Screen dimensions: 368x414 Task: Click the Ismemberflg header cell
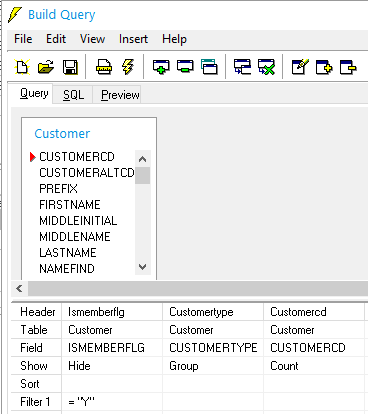pos(112,312)
